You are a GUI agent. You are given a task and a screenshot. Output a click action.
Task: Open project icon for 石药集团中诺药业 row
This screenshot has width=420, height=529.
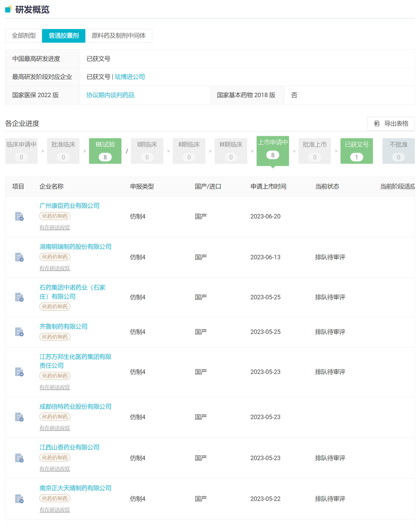click(19, 297)
